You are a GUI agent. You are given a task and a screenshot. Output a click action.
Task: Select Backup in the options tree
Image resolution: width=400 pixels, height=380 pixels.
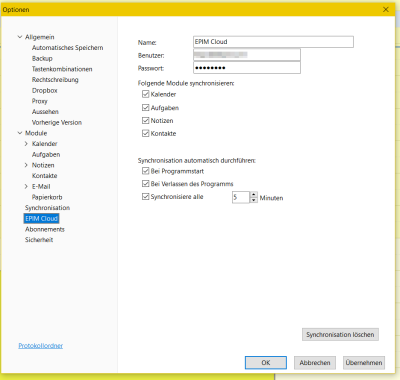coord(42,58)
